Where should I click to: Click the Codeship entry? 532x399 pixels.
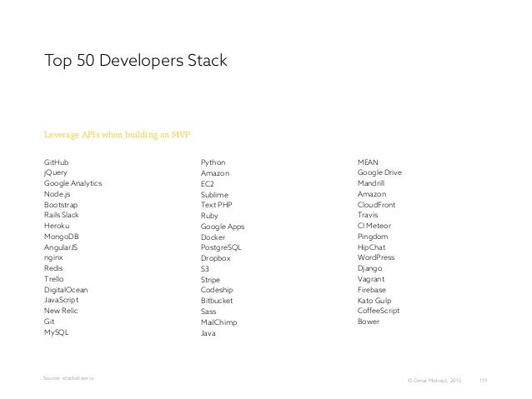(x=217, y=290)
